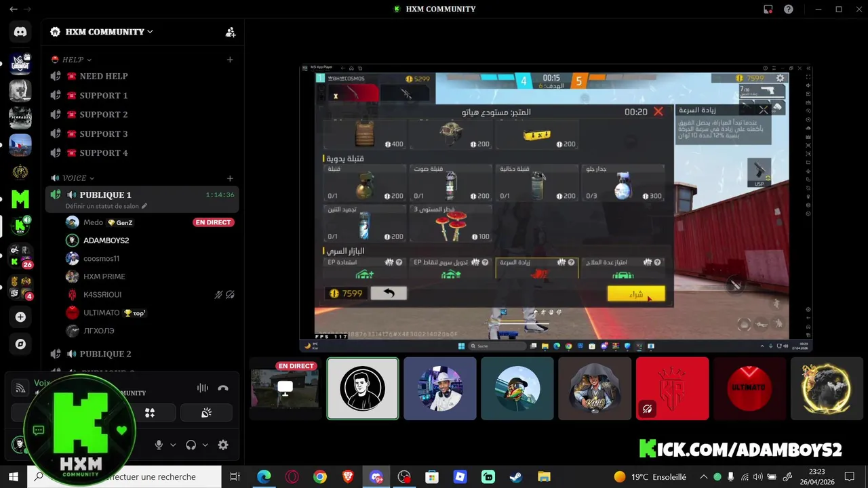
Task: Create a channel in the HELP category
Action: (230, 60)
